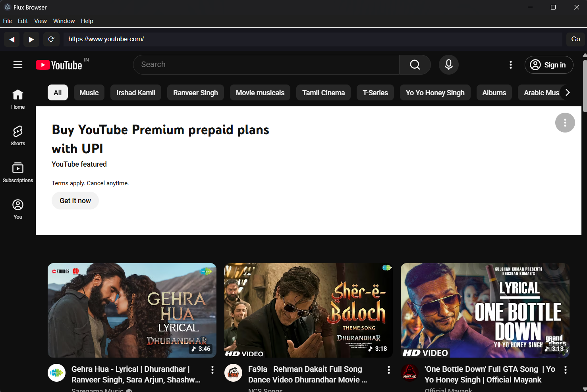Open the YouTube hamburger guide menu
587x392 pixels.
[18, 65]
